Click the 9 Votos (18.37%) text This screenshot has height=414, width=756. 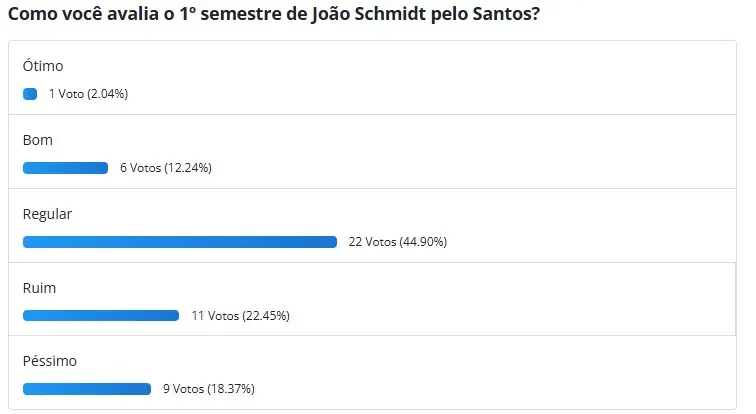[x=209, y=389]
